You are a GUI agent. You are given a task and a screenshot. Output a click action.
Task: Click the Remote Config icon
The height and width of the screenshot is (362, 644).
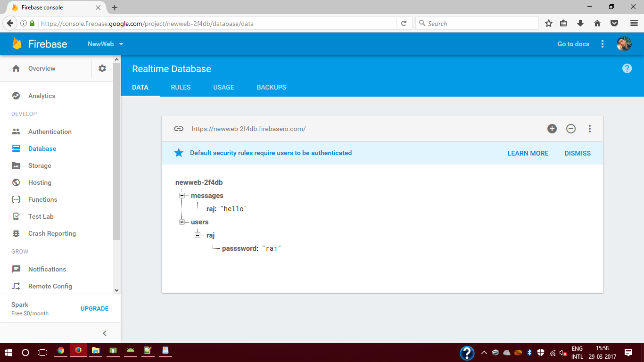[x=16, y=286]
